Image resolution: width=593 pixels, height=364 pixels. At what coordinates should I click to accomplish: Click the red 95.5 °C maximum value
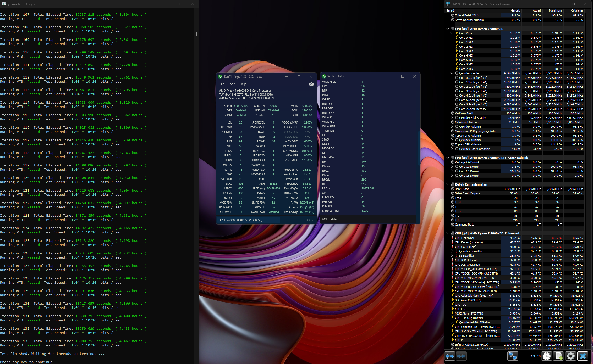(557, 247)
